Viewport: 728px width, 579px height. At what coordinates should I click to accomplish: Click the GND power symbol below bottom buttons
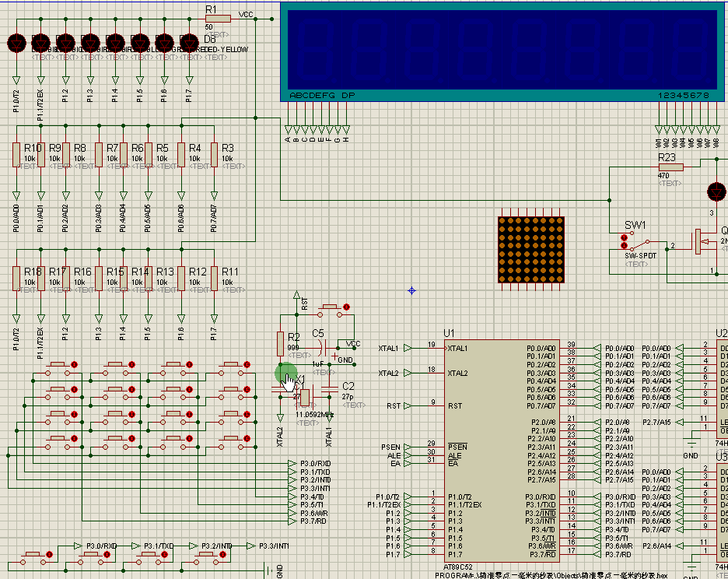coord(268,571)
